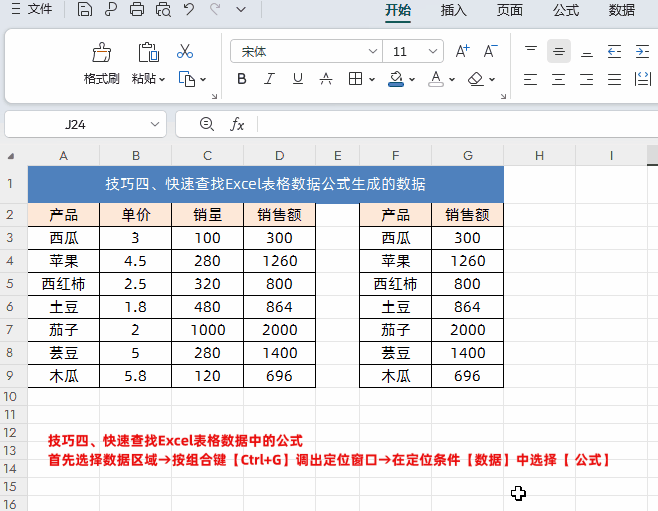Click the Increase indent icon

642,51
